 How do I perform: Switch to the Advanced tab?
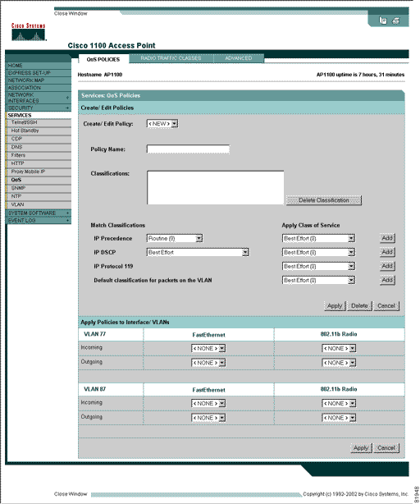[238, 58]
